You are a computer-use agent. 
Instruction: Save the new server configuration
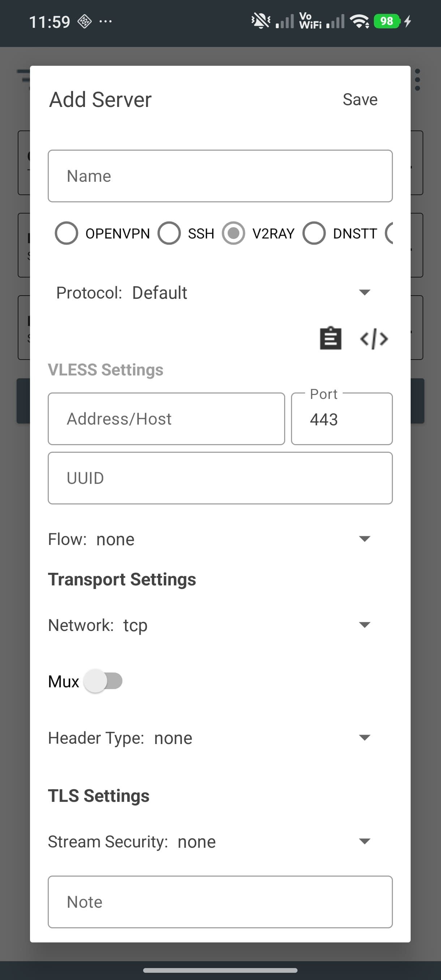point(360,99)
